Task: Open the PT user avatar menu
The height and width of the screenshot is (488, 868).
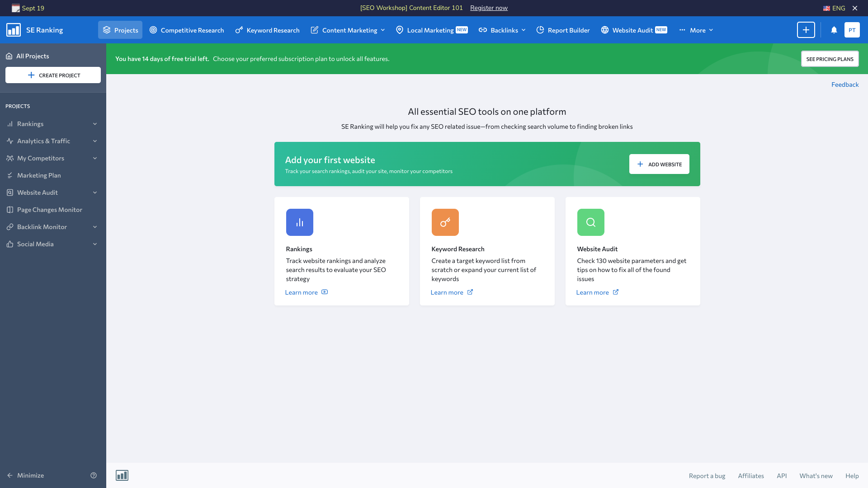Action: 852,30
